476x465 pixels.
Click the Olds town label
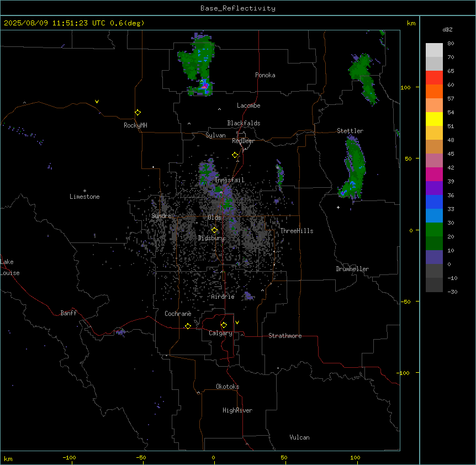(214, 218)
